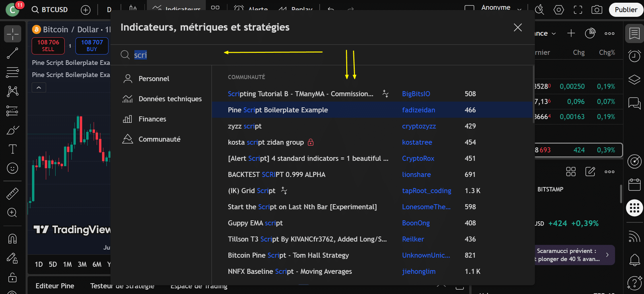Expand the Scaramucci news banner arrow
The height and width of the screenshot is (294, 644).
coord(607,255)
